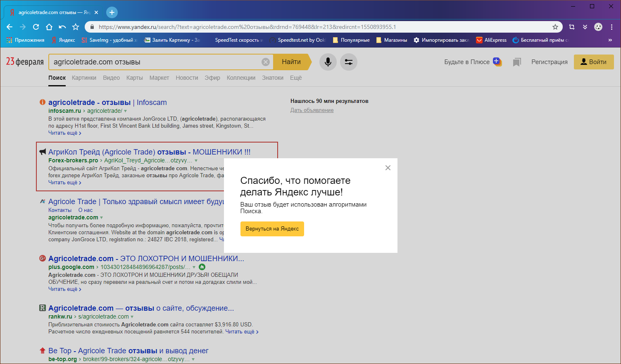Switch to the Картинки tab
The image size is (621, 364).
click(84, 78)
